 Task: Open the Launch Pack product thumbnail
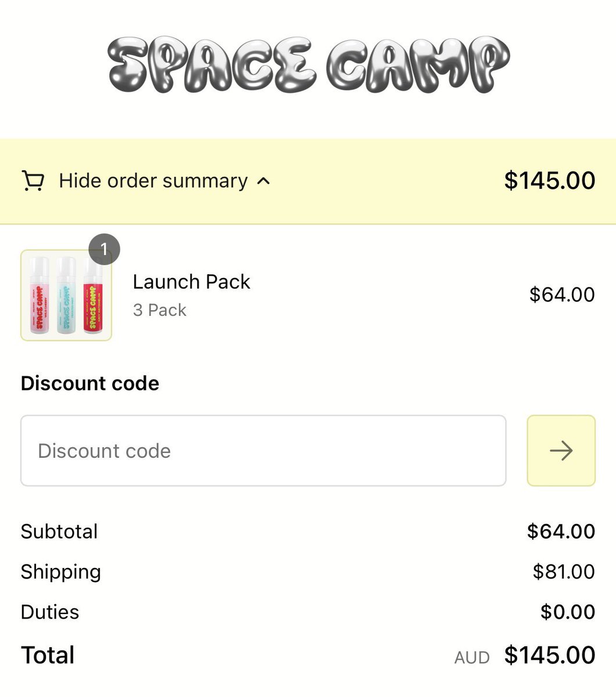click(66, 295)
